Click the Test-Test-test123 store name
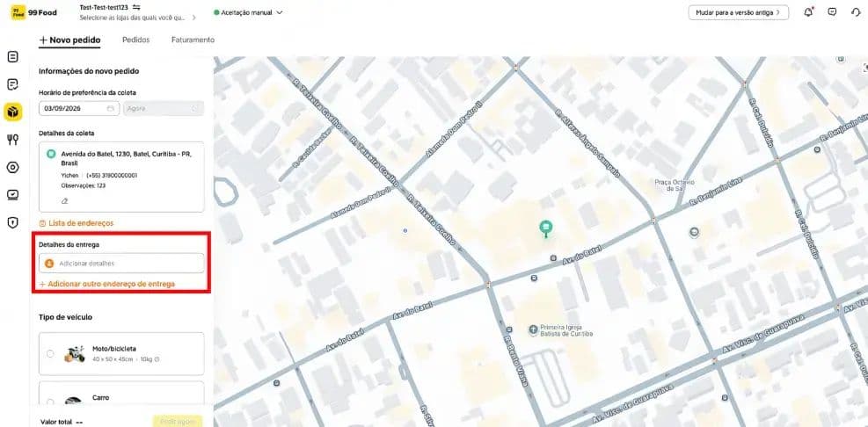 [x=104, y=8]
